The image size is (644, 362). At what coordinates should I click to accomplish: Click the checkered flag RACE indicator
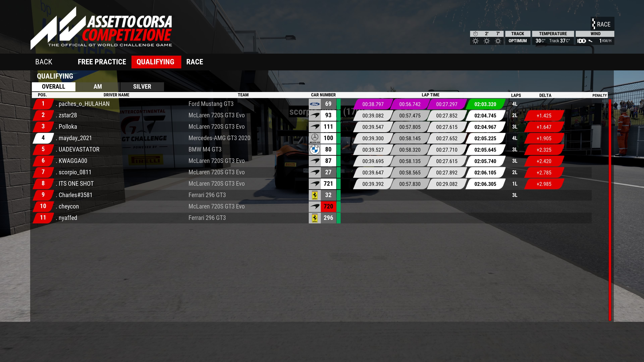click(602, 24)
